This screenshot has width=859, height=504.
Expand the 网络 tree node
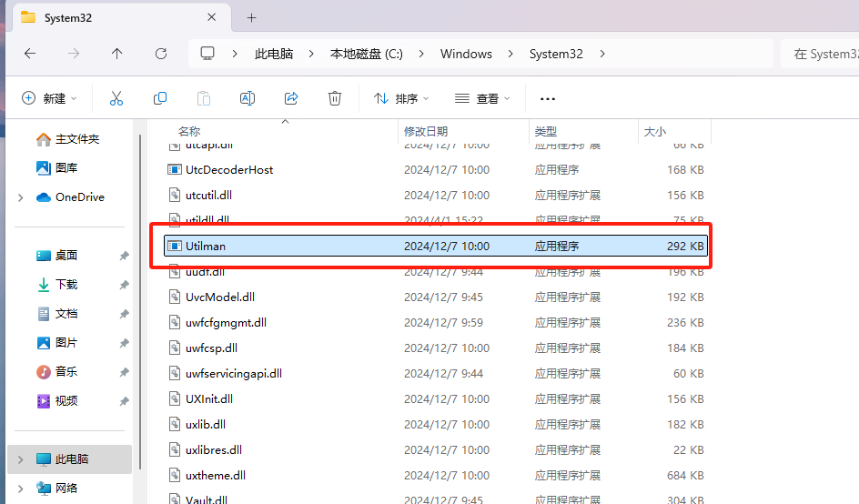point(21,489)
